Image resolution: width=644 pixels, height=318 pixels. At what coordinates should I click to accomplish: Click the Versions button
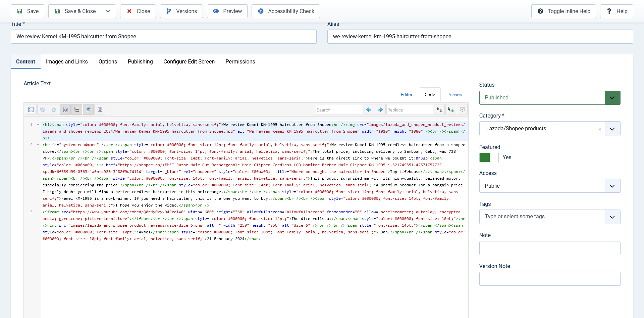coord(181,11)
